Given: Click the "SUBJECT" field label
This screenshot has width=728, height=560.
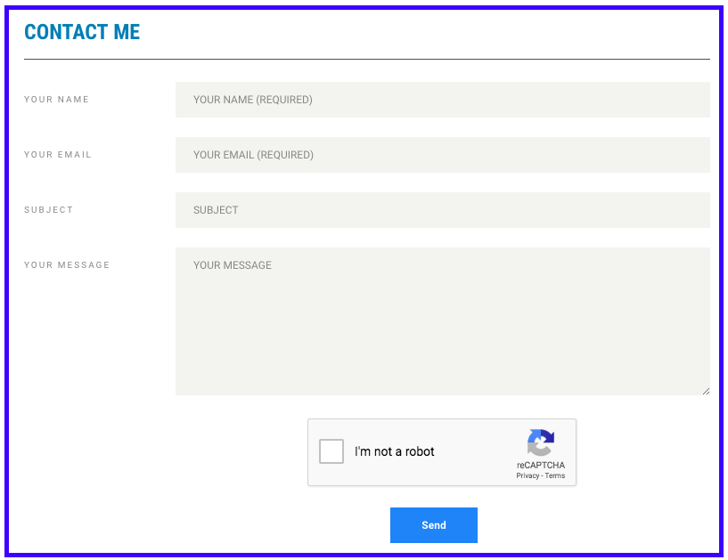Looking at the screenshot, I should click(x=49, y=210).
